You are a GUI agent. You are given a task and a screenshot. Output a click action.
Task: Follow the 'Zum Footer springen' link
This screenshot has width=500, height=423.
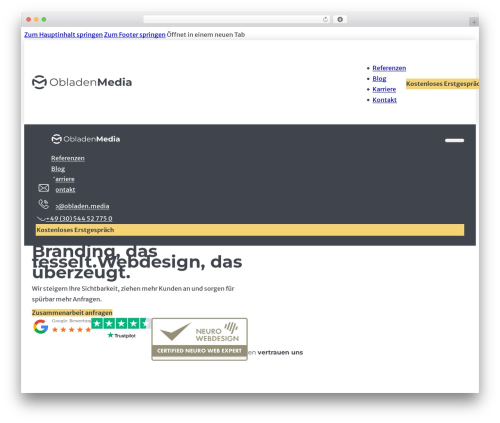point(135,35)
